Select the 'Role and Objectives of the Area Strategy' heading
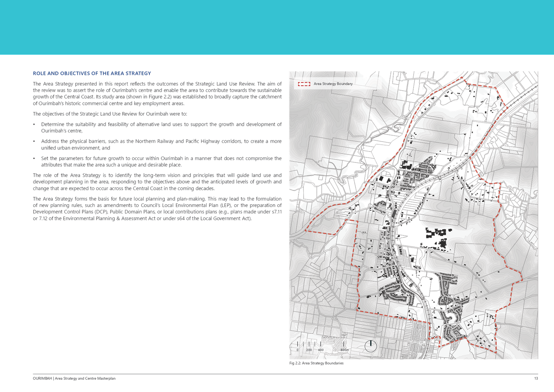Viewport: 554px width, 392px height. tap(92, 73)
